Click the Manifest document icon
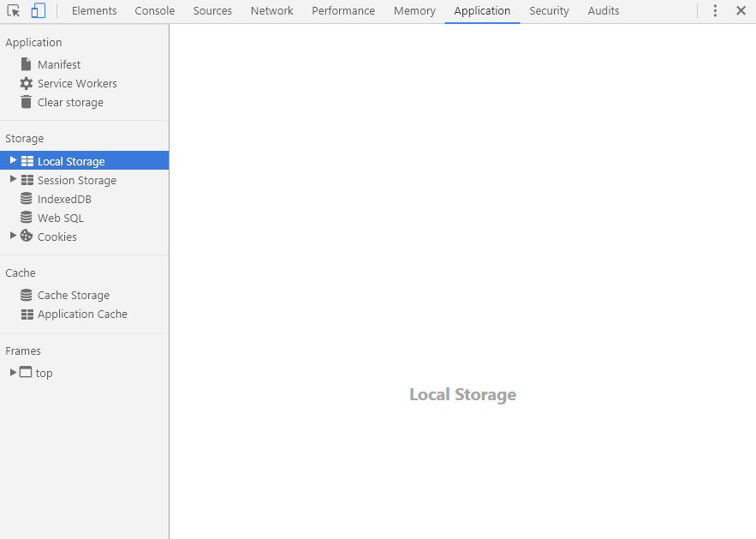Image resolution: width=756 pixels, height=539 pixels. [26, 64]
